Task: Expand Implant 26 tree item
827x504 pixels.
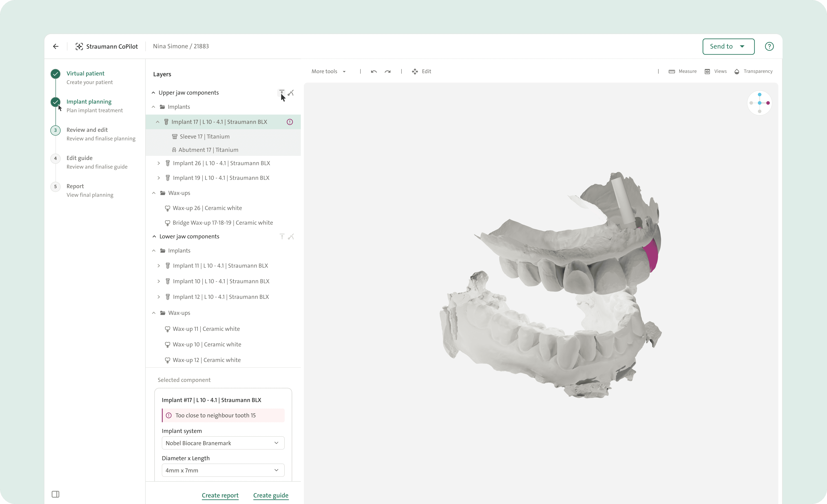Action: (159, 163)
